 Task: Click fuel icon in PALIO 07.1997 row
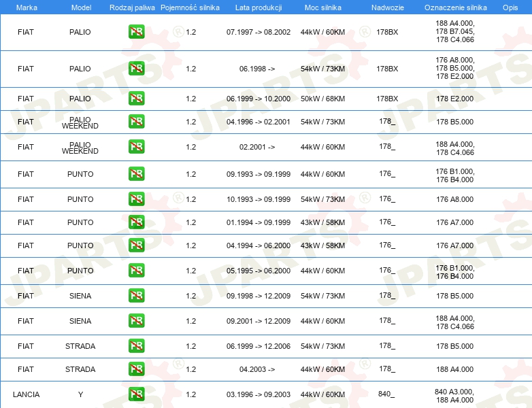tap(136, 32)
